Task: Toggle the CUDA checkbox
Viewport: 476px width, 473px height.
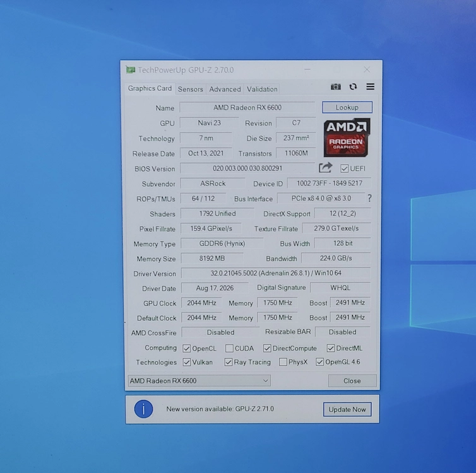Action: [230, 348]
